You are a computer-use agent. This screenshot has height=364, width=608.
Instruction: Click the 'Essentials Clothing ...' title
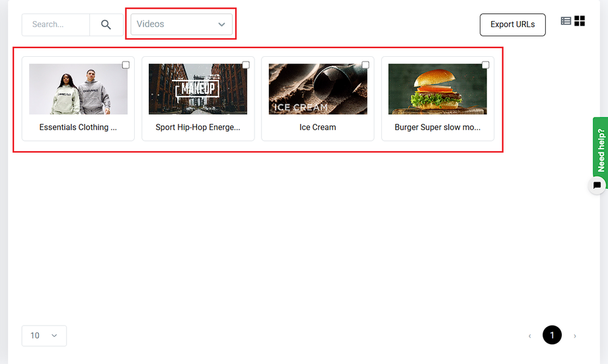[78, 127]
